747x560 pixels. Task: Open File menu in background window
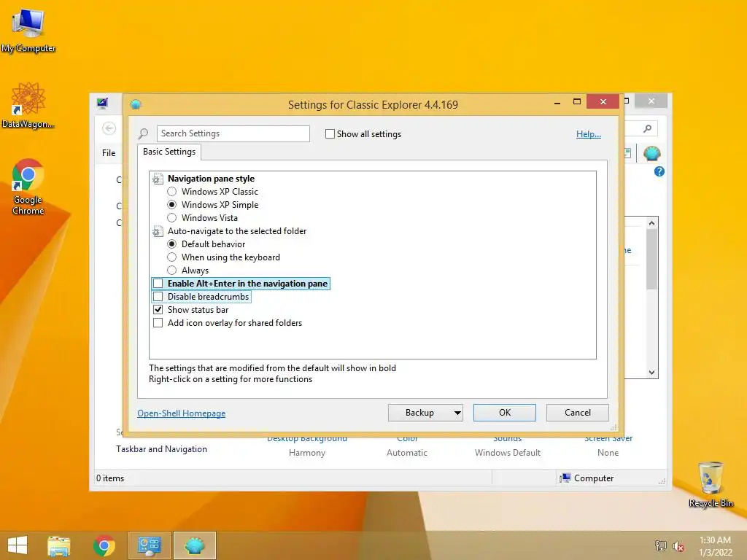pos(109,153)
